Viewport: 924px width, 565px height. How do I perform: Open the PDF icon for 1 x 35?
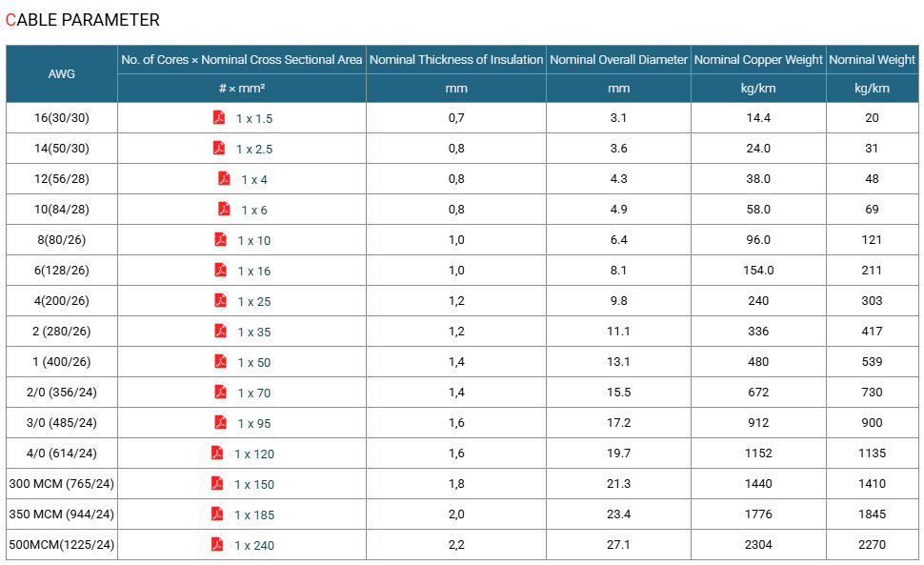pyautogui.click(x=220, y=331)
